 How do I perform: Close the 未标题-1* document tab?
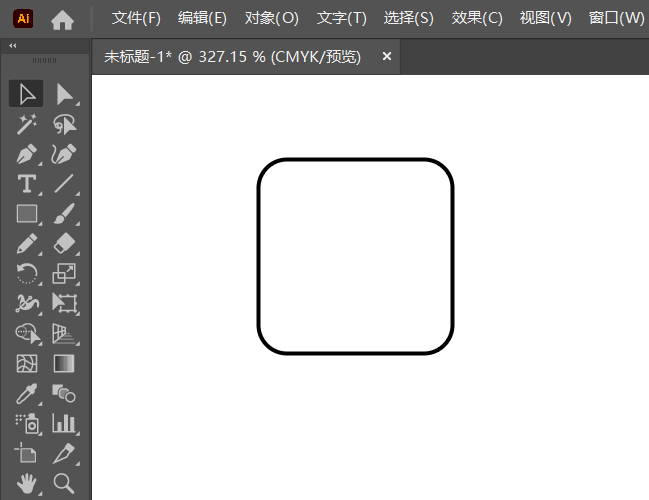pos(387,56)
